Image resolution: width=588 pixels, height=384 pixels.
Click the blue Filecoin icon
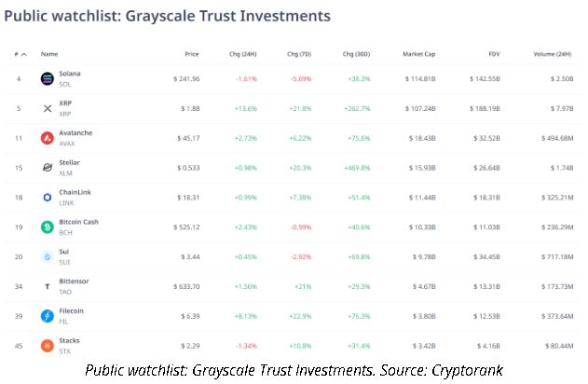click(x=48, y=316)
